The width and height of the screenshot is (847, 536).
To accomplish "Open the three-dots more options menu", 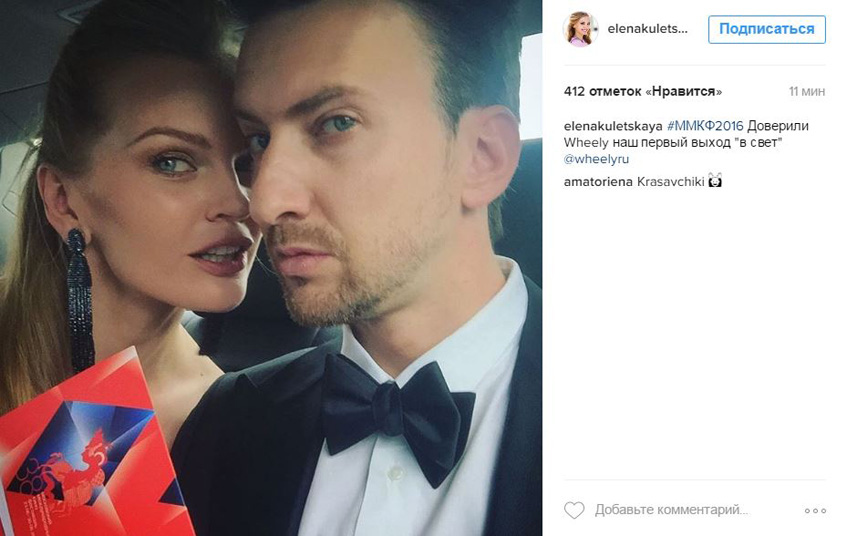I will click(815, 511).
